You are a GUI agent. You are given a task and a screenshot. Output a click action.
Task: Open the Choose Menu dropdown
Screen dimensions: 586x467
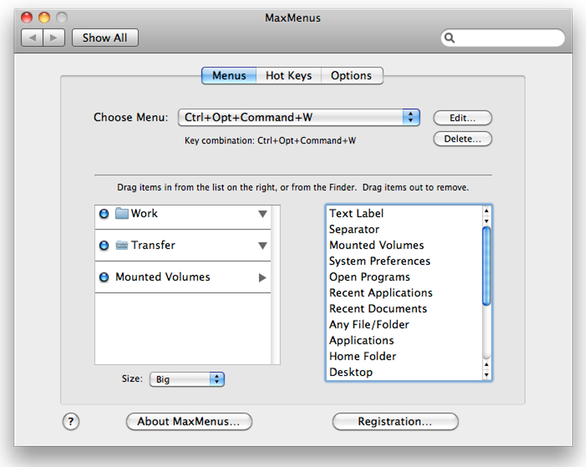[299, 117]
